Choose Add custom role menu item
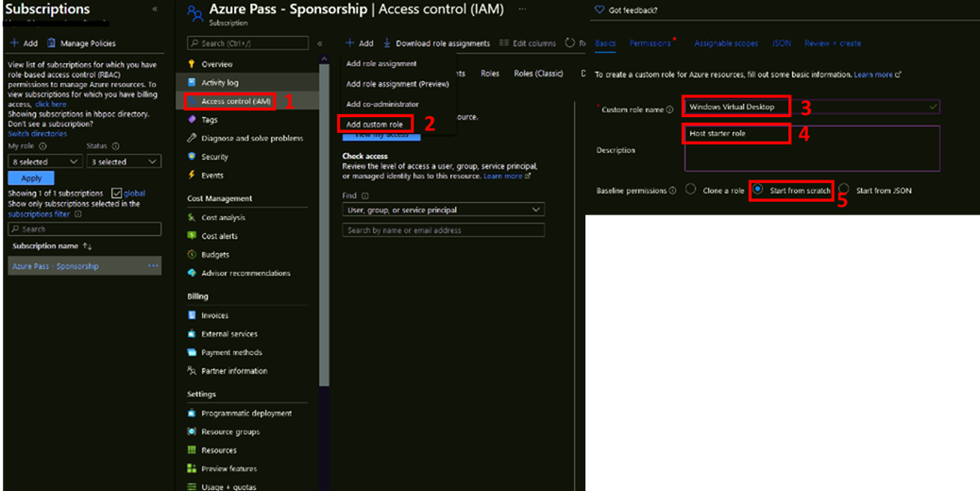The width and height of the screenshot is (980, 491). point(375,125)
